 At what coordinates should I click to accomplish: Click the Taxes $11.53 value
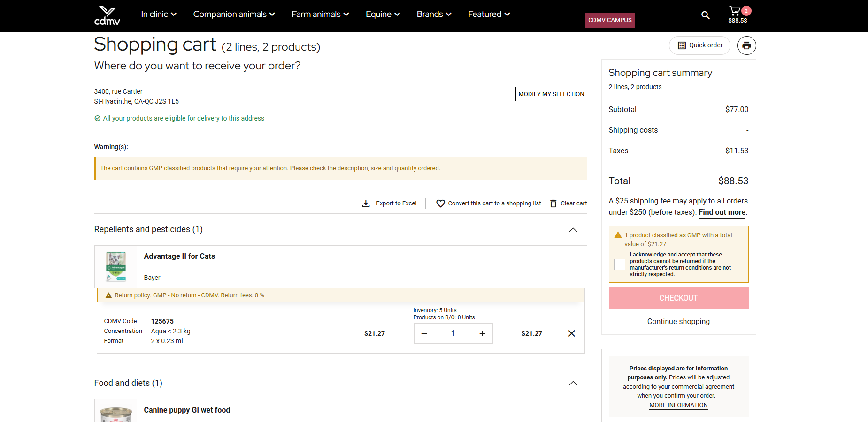tap(737, 151)
